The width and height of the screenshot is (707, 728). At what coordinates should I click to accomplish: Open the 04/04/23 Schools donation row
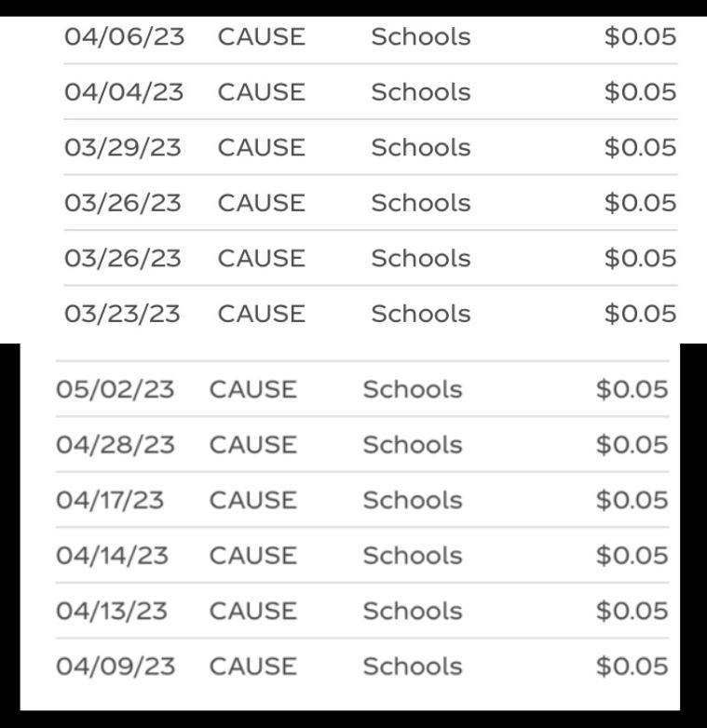[420, 92]
